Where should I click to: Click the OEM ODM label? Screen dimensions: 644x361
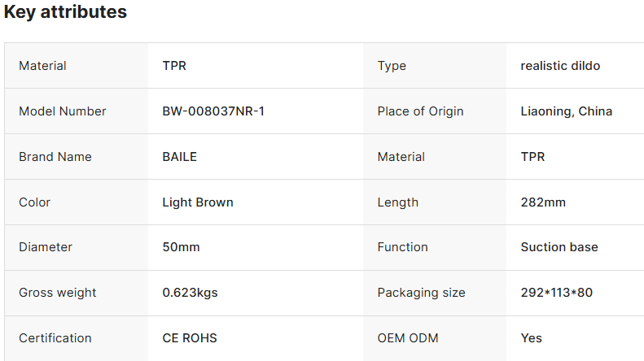pyautogui.click(x=406, y=338)
